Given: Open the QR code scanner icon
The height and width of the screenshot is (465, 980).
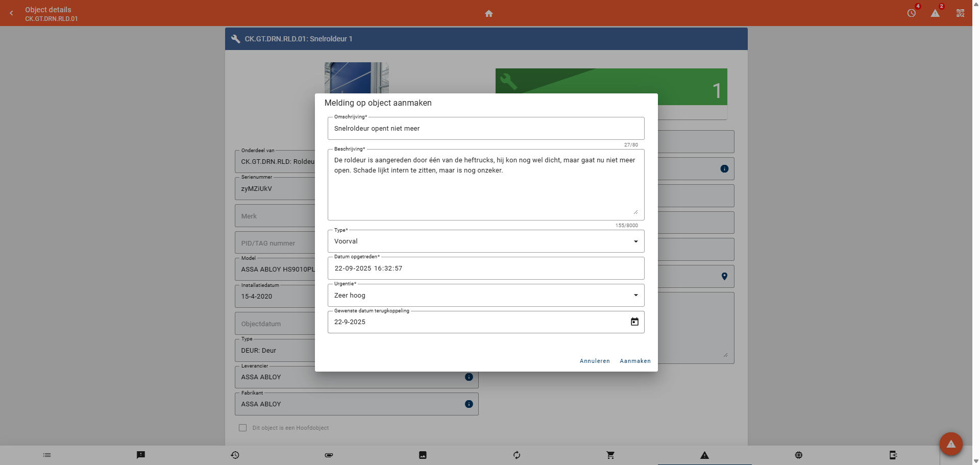Looking at the screenshot, I should coord(960,13).
